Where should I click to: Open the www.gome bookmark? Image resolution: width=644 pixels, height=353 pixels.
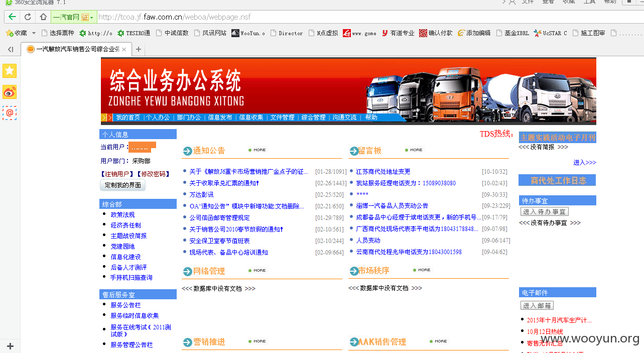[359, 33]
